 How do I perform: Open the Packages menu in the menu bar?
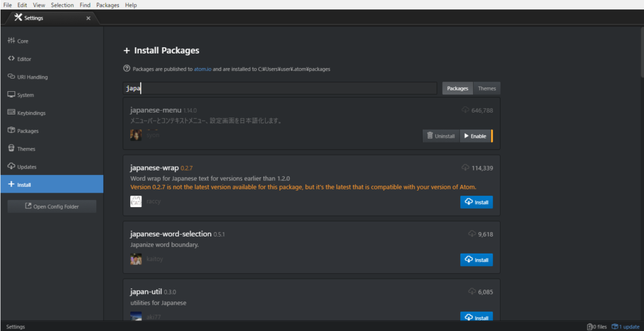[108, 5]
